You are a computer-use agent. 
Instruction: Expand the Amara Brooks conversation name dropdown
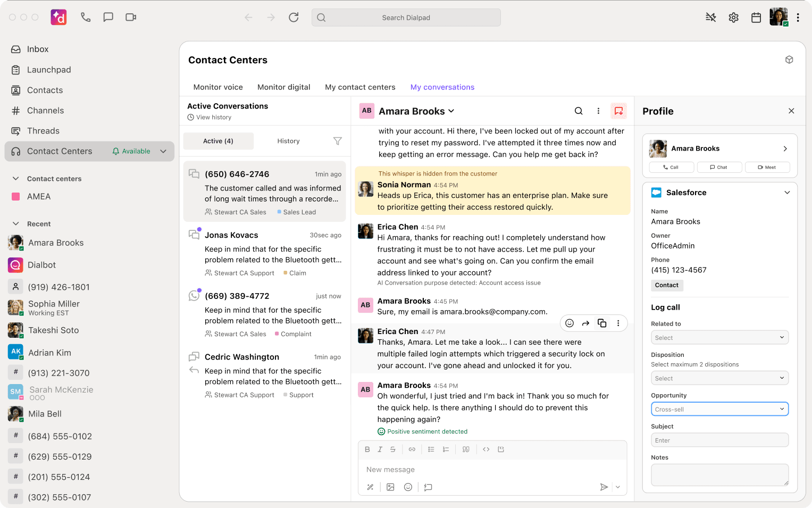(x=451, y=111)
